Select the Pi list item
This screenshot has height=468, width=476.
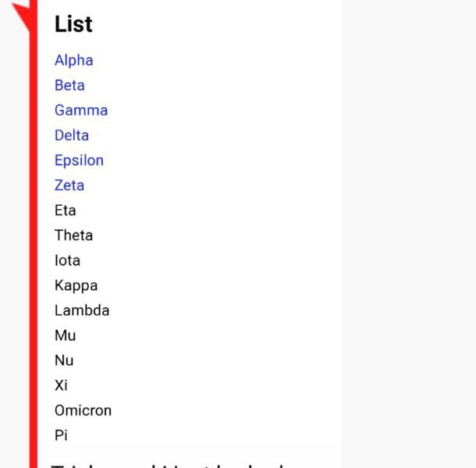(x=61, y=434)
